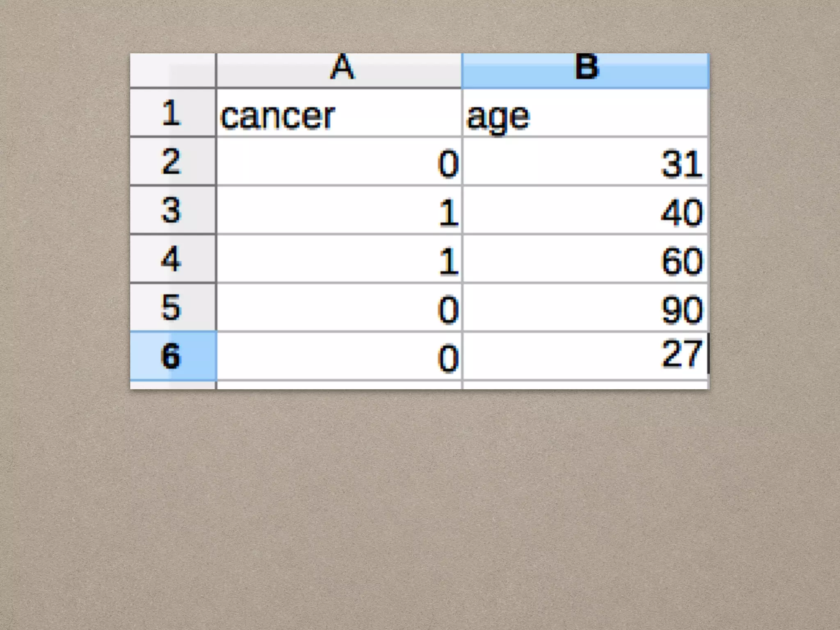Click the cell showing age 40

[x=585, y=210]
